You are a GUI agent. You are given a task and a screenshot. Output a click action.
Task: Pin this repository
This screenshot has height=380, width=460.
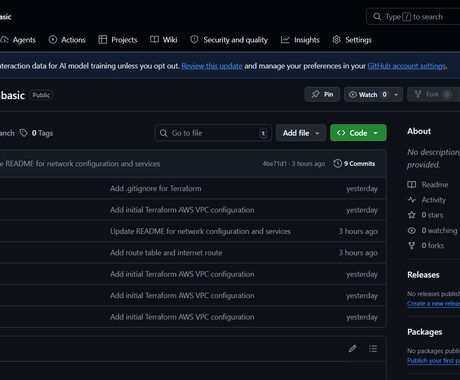click(322, 94)
